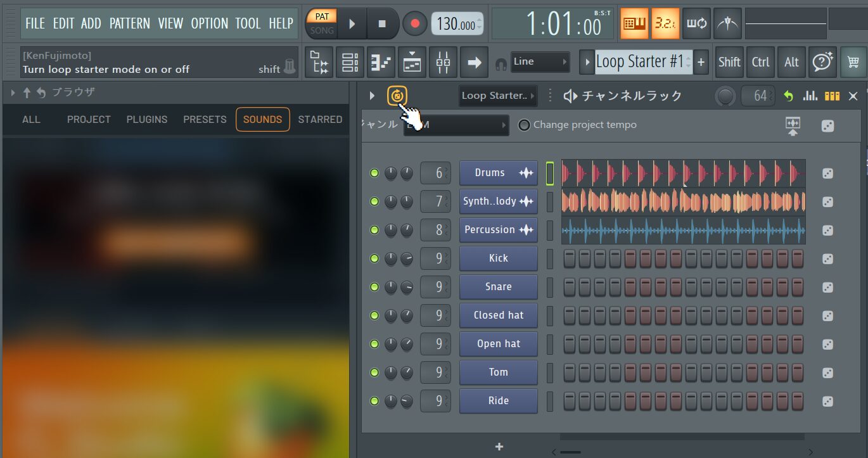
Task: Add a channel with bottom plus button
Action: (499, 447)
